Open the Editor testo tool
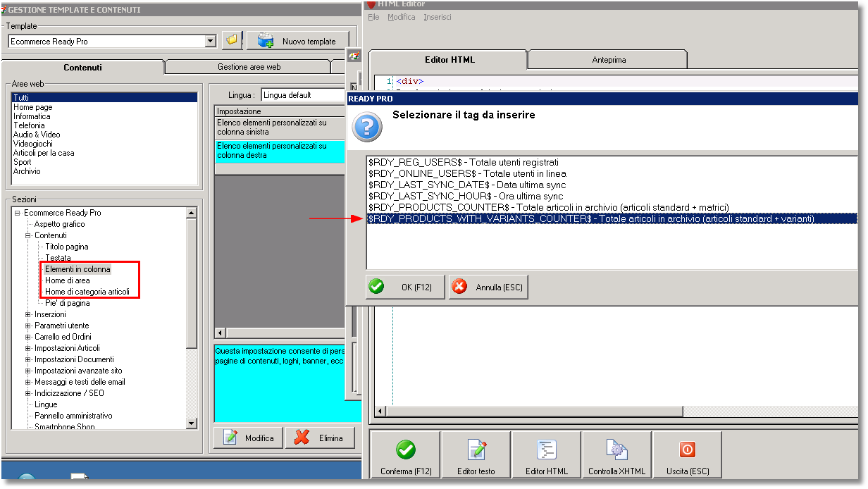 coord(476,456)
